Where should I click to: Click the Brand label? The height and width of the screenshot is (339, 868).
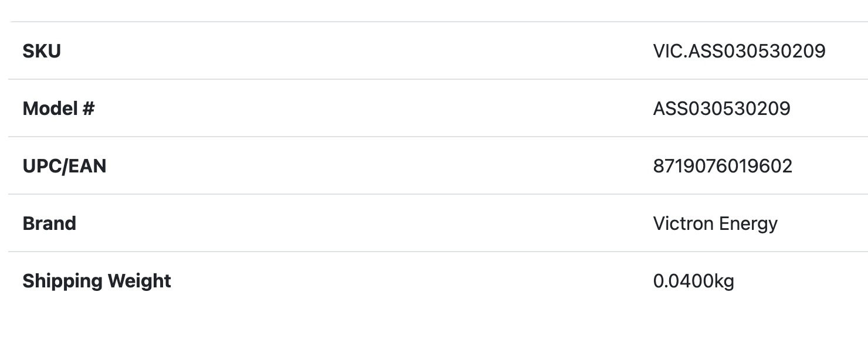49,223
